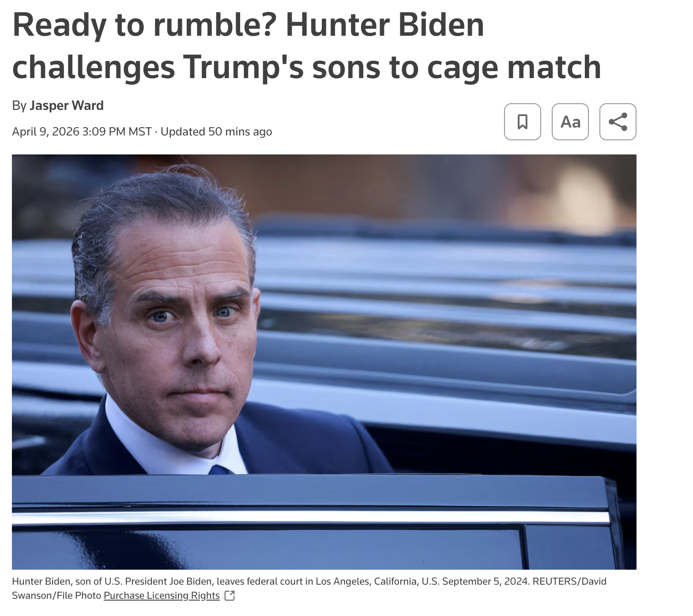693x616 pixels.
Task: Click the "3:09 PM MST" time text
Action: click(x=117, y=131)
